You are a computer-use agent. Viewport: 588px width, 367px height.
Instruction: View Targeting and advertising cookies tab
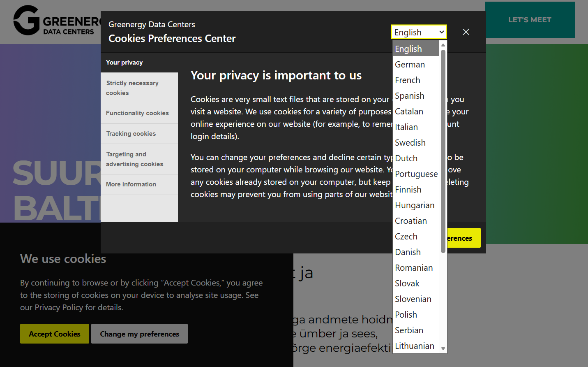[x=139, y=159]
